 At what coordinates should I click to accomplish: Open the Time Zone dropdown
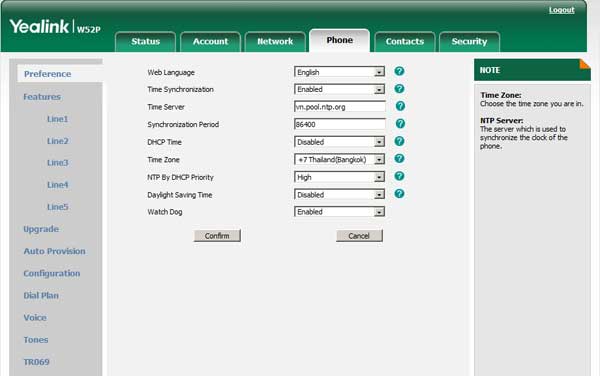[x=339, y=160]
